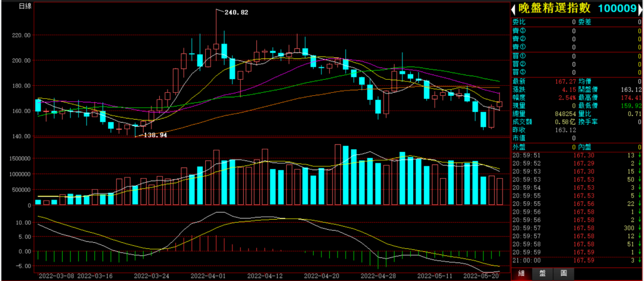Select the 總量 value 848254
Viewport: 644px width, 281px height.
pos(564,114)
